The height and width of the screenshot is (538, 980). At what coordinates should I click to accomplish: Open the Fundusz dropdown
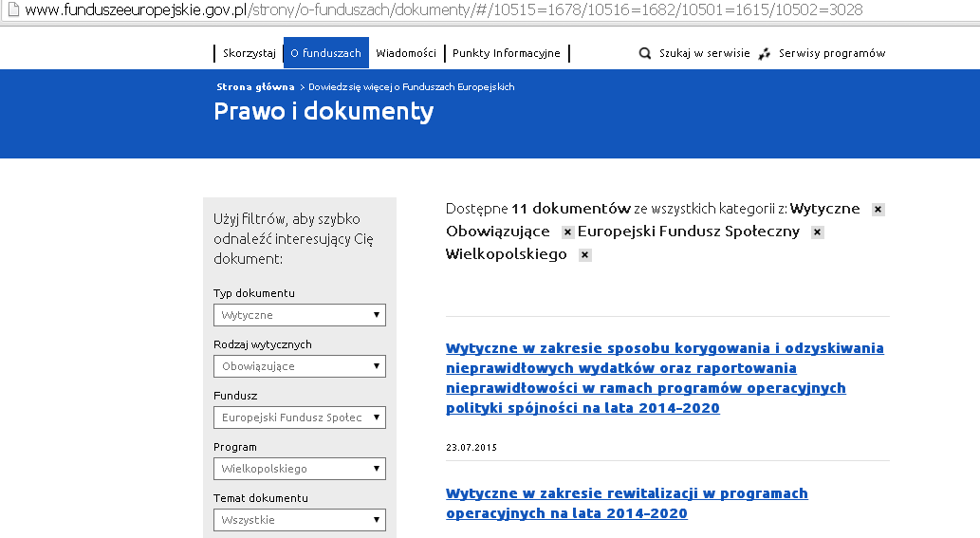coord(300,417)
